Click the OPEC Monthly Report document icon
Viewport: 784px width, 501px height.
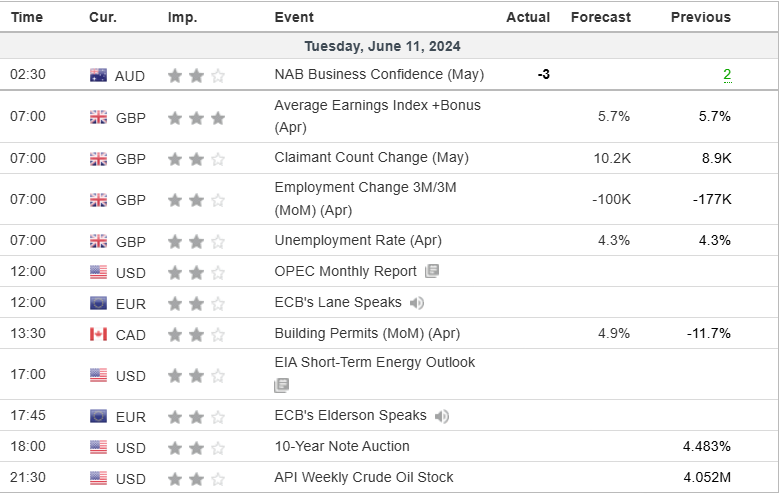click(432, 271)
